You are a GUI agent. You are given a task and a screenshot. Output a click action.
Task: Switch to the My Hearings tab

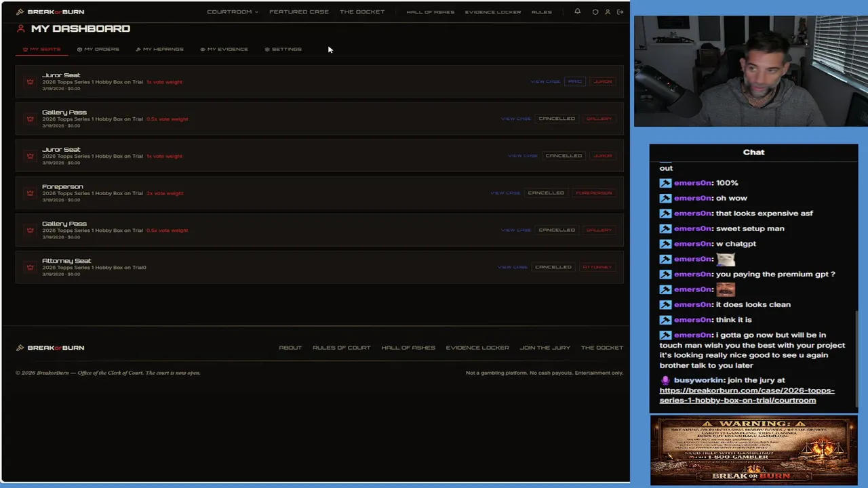(159, 49)
